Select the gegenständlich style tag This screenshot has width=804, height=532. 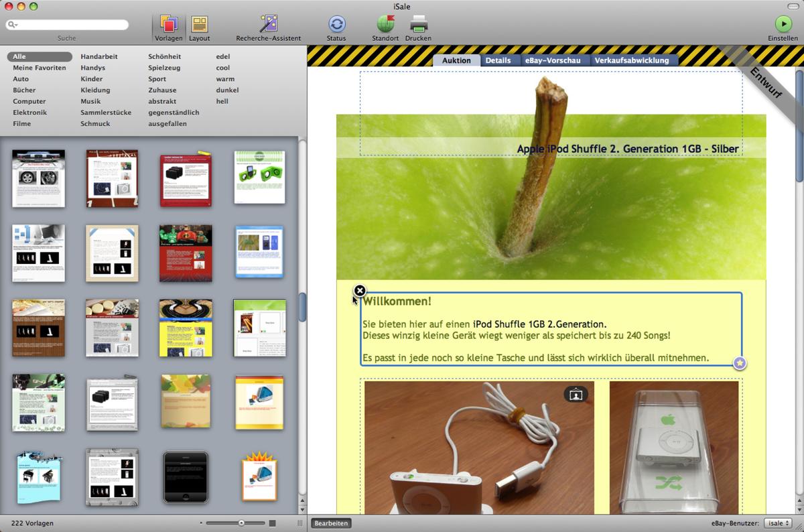point(174,113)
